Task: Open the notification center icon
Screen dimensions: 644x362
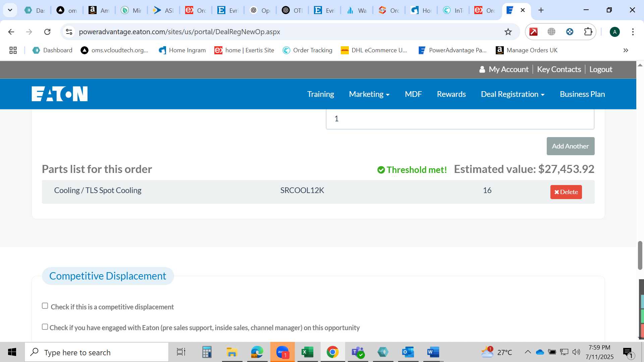Action: (628, 352)
